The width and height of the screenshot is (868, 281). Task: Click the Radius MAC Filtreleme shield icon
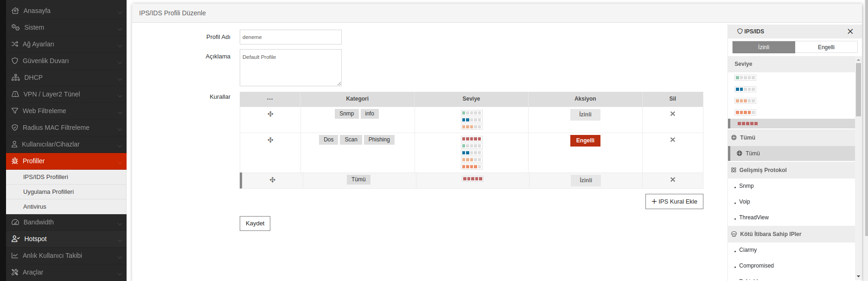(x=15, y=128)
